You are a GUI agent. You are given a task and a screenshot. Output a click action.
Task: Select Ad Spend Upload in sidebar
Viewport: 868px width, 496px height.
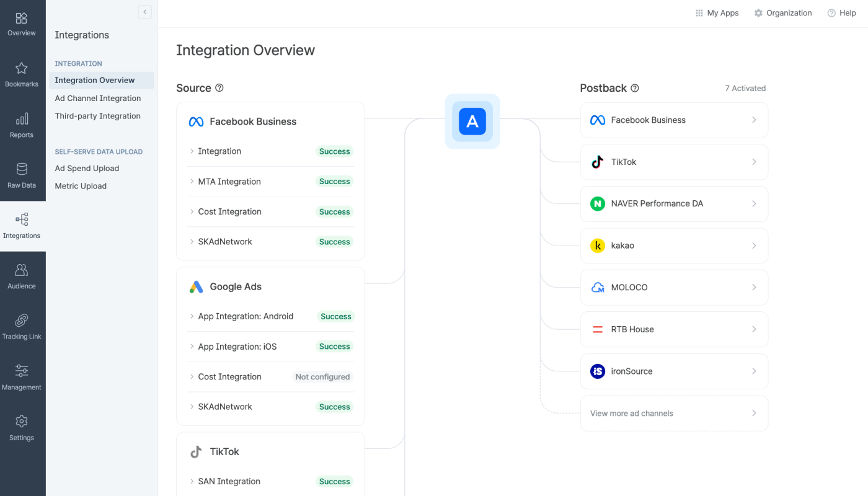(87, 168)
